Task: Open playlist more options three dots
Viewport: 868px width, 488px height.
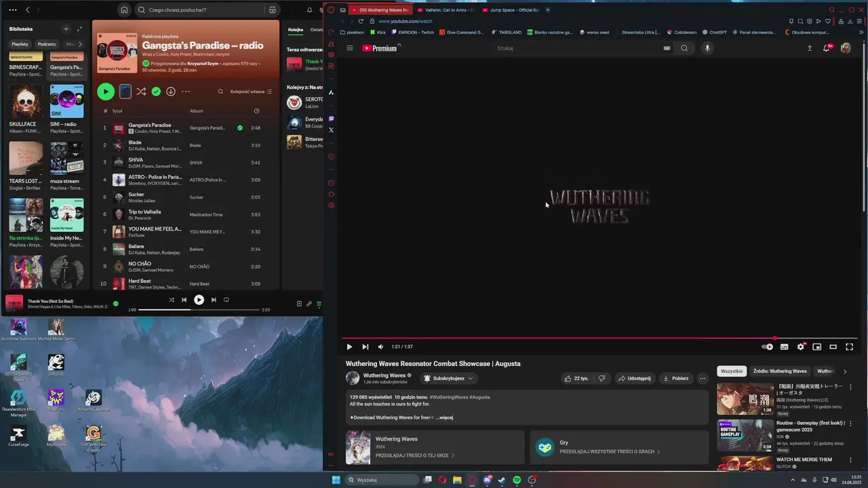Action: pos(186,91)
